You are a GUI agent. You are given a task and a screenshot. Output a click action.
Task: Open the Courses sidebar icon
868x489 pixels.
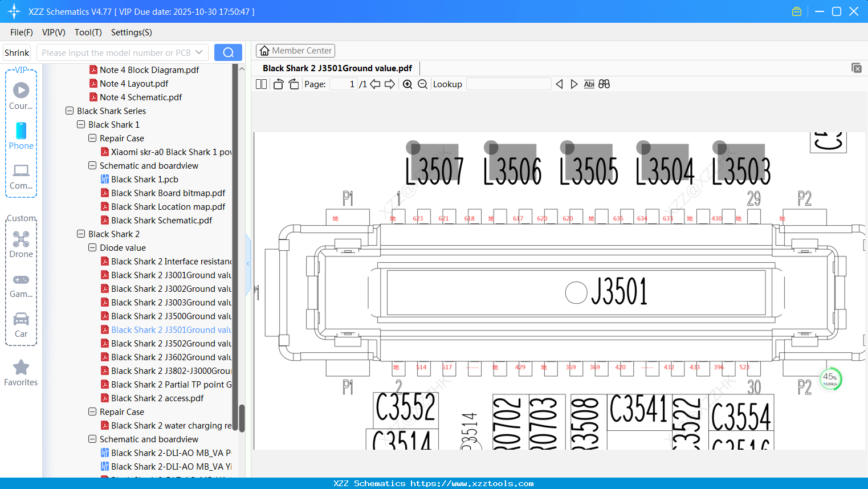21,96
